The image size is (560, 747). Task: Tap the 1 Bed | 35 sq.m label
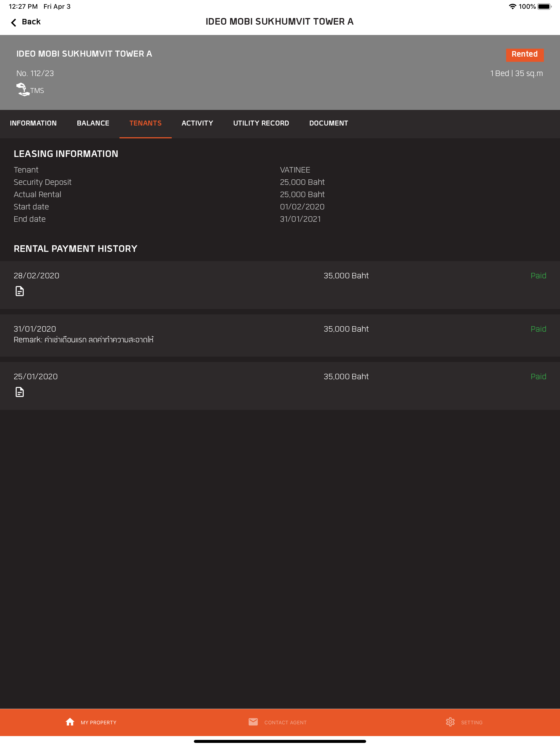click(517, 74)
